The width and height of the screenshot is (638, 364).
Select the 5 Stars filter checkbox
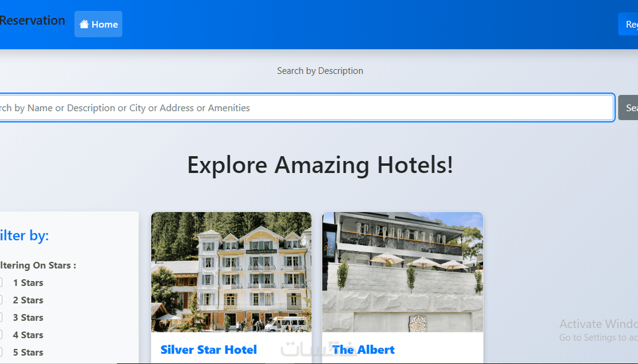point(1,352)
